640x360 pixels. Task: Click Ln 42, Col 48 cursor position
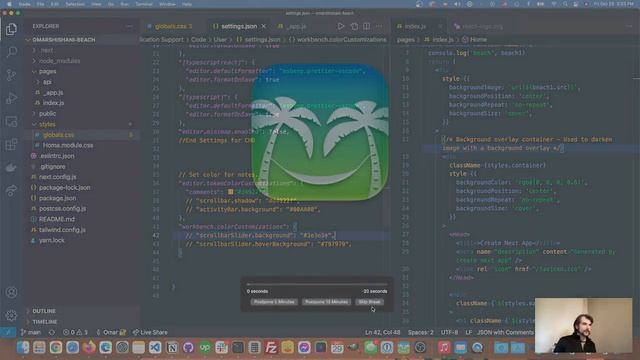(x=382, y=332)
